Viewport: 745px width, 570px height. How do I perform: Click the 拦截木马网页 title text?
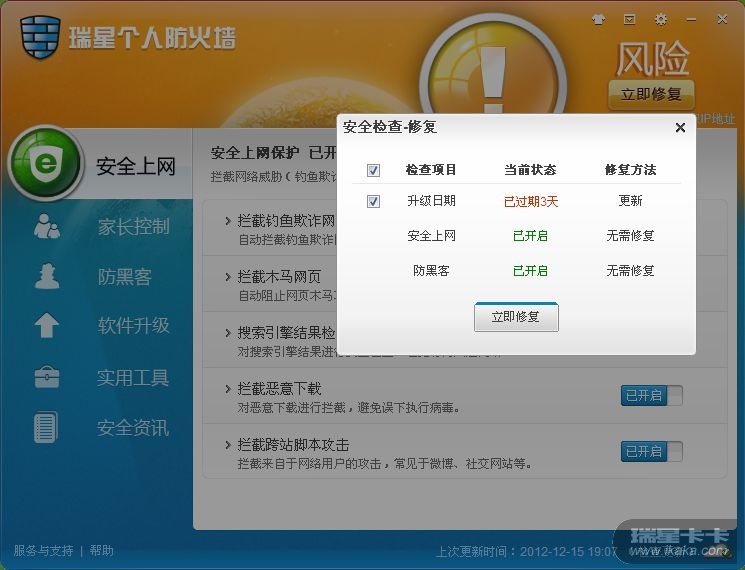(279, 276)
